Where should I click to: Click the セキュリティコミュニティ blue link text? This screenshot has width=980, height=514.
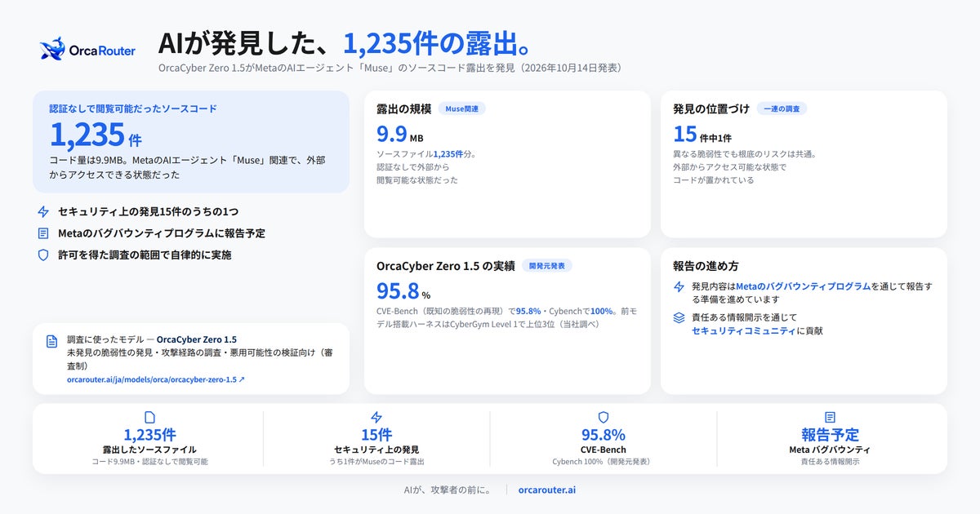[743, 331]
